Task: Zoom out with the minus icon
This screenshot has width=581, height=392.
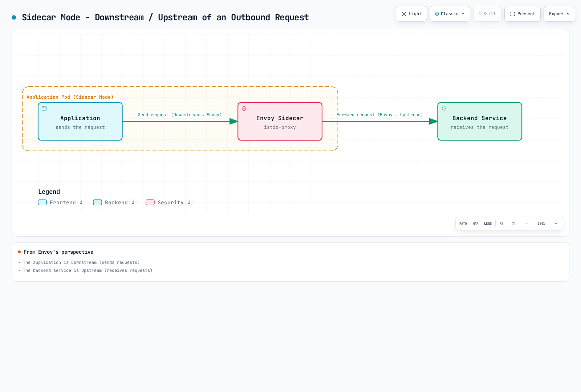Action: click(x=527, y=224)
